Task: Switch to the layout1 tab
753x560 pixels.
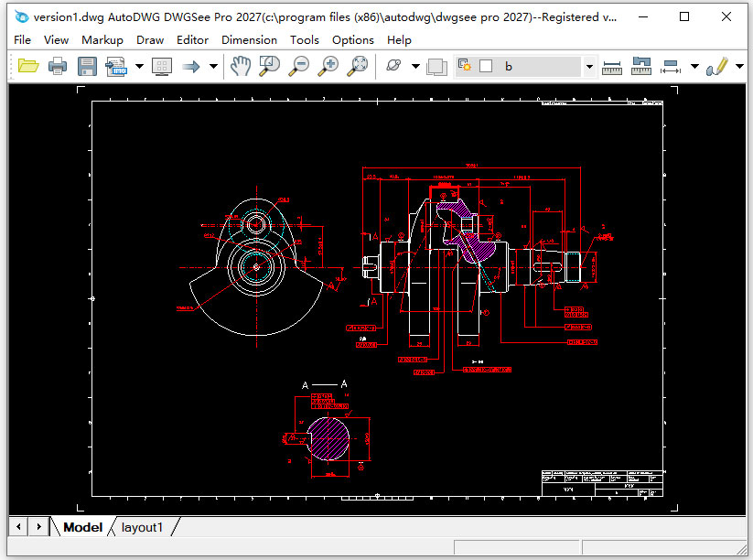Action: click(142, 527)
